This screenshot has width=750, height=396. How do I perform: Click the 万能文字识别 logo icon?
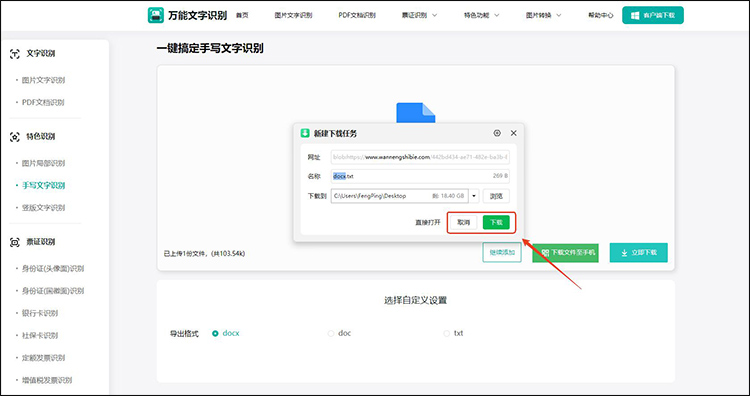click(x=156, y=15)
